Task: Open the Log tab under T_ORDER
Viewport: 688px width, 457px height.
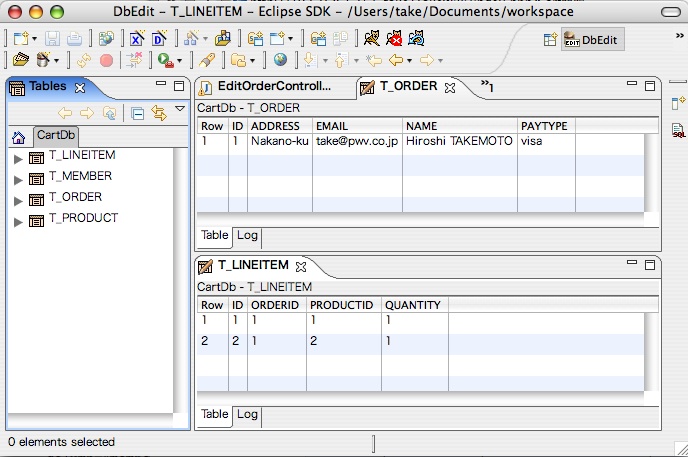Action: 247,235
